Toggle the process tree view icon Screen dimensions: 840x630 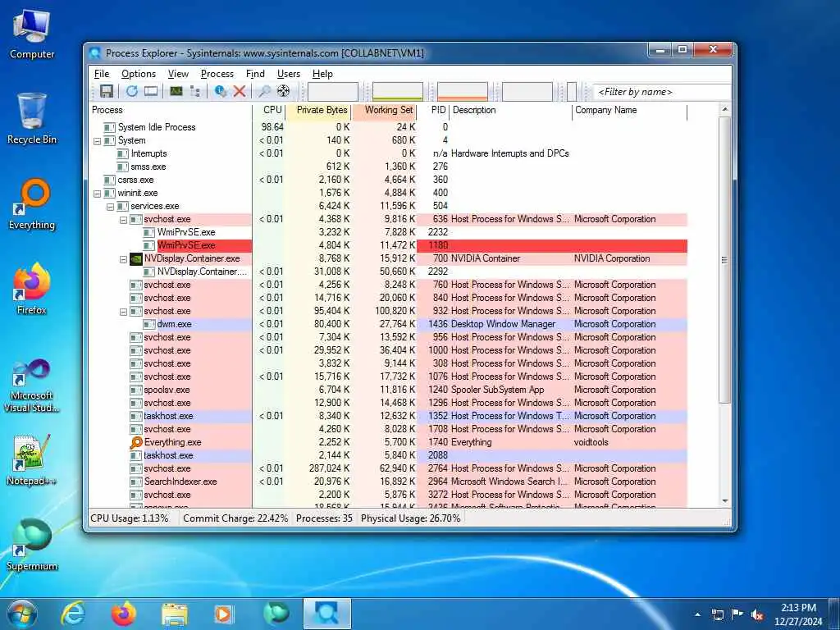[195, 92]
